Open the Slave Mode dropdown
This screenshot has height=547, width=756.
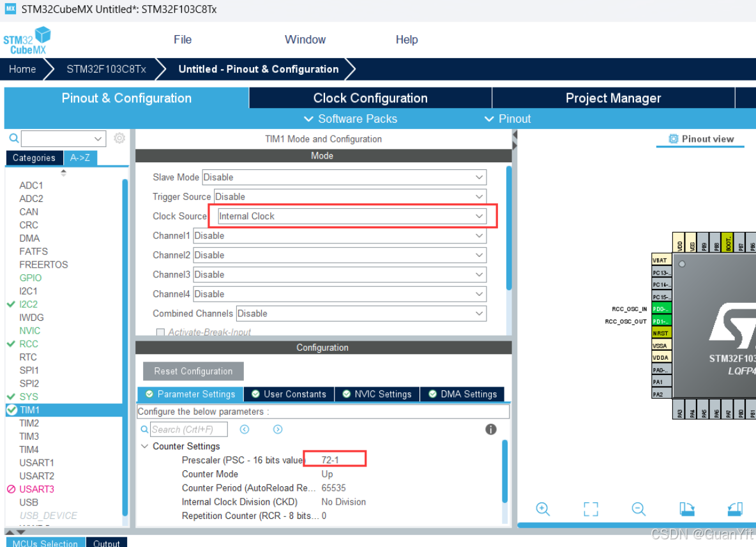point(344,177)
